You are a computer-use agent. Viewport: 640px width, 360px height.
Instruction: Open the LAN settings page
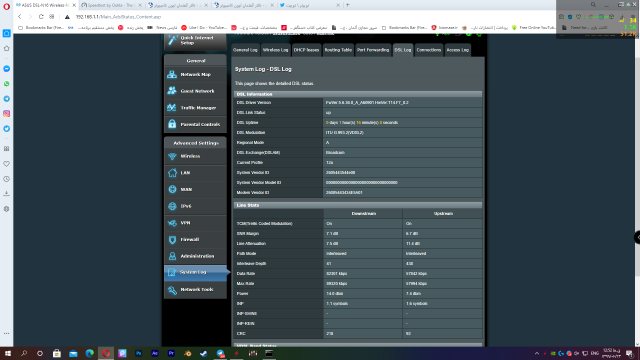point(195,173)
